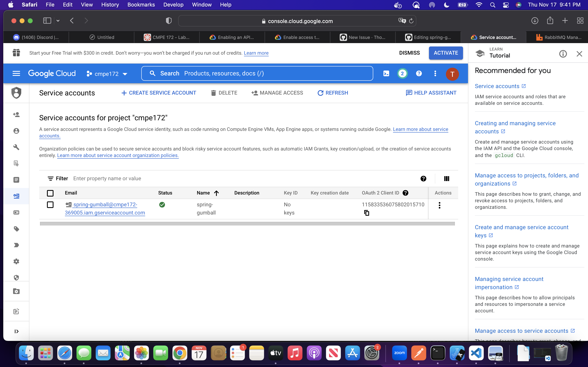Screen dimensions: 588x367
Task: Open the main navigation hamburger menu
Action: 16,74
